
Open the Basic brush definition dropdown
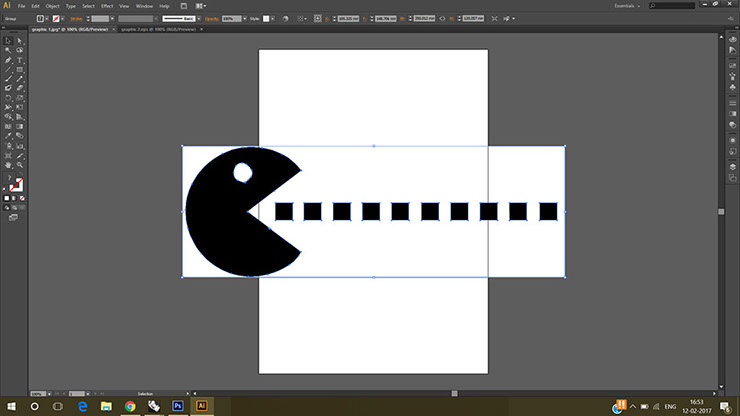click(199, 19)
